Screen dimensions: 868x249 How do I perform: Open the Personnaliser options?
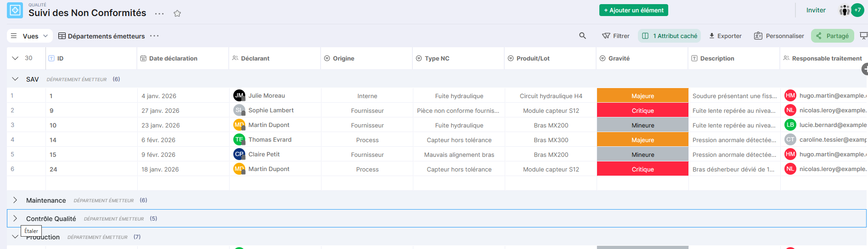[x=779, y=36]
